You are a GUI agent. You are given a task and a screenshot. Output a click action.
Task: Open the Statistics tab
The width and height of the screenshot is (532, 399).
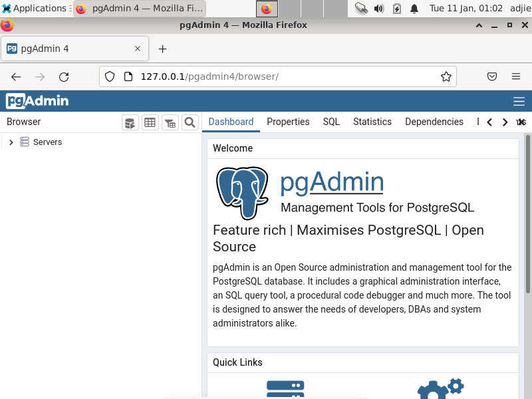(372, 122)
